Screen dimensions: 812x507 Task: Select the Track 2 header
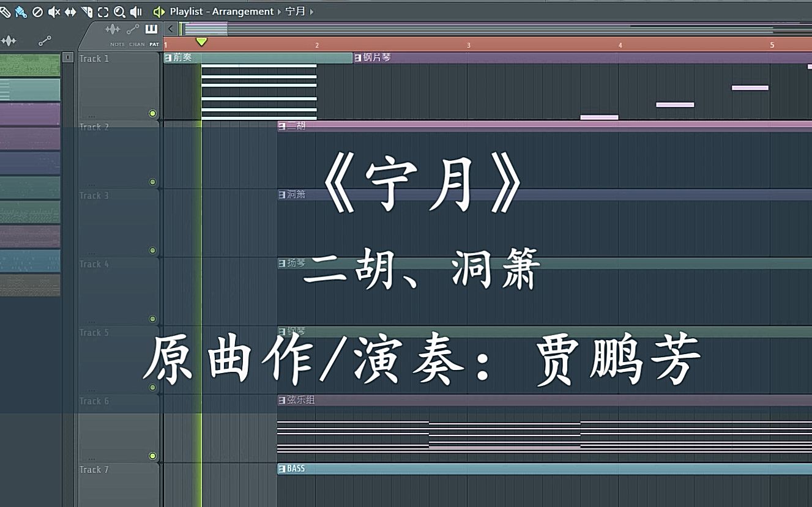tap(119, 154)
